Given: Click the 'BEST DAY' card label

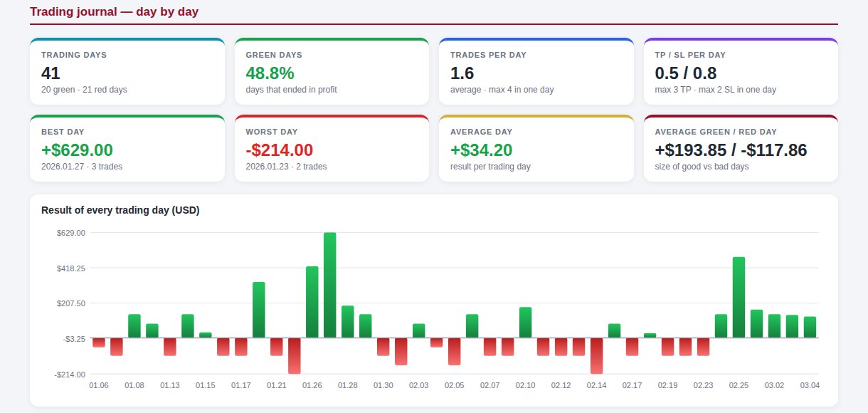Looking at the screenshot, I should pos(63,132).
